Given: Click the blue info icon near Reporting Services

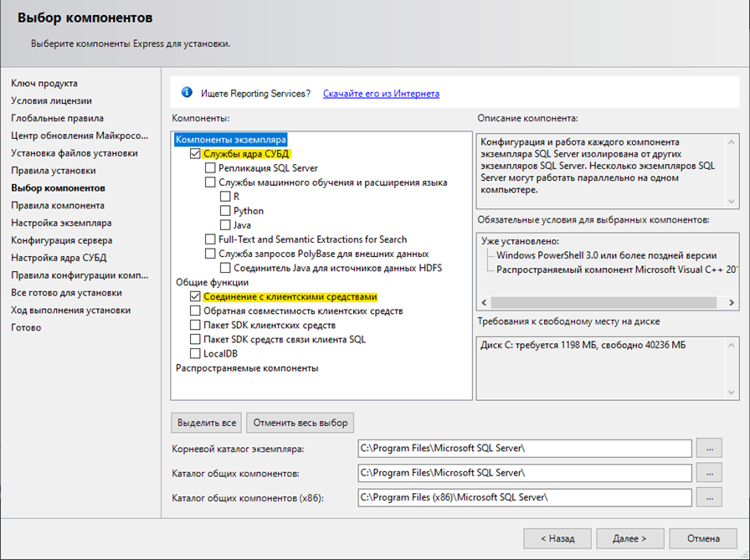Looking at the screenshot, I should (187, 93).
